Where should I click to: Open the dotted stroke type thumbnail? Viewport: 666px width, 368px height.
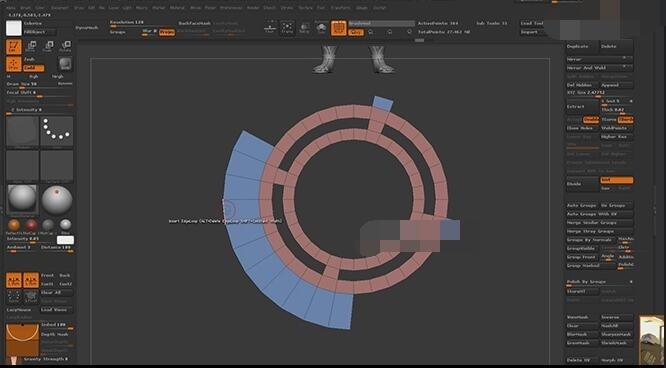(57, 131)
